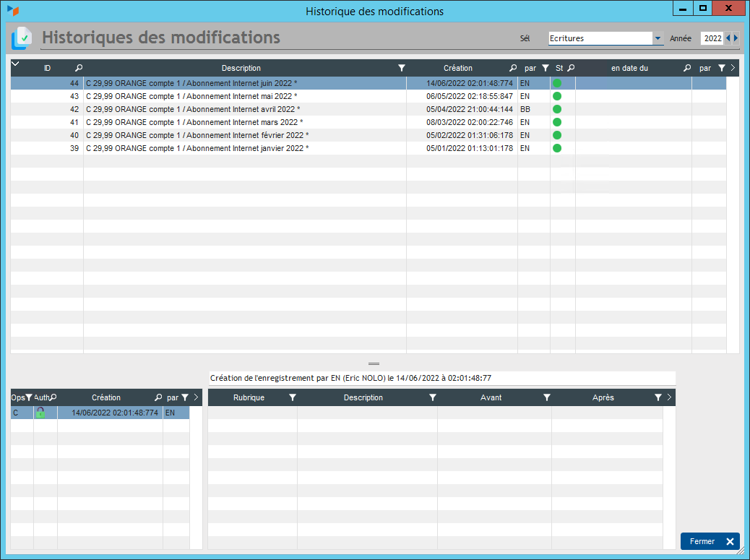
Task: Click the Fermer button
Action: [710, 541]
